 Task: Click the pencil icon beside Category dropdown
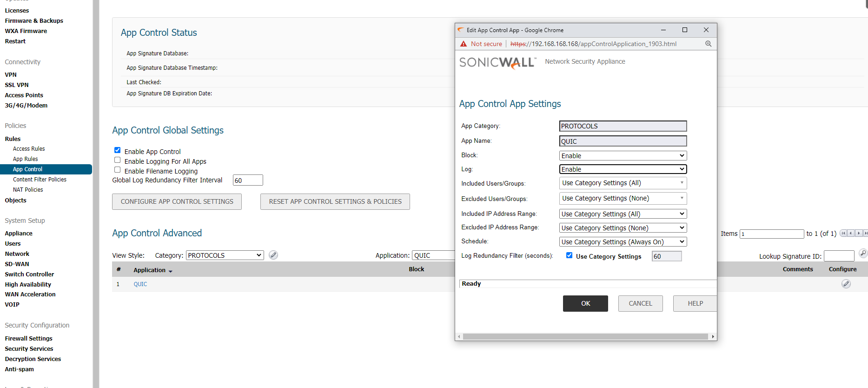(x=273, y=255)
